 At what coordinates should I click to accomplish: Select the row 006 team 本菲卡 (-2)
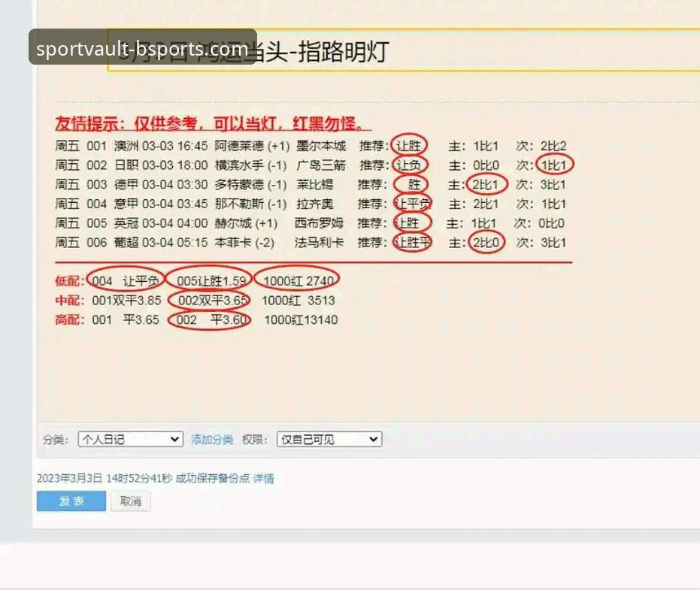pos(244,242)
